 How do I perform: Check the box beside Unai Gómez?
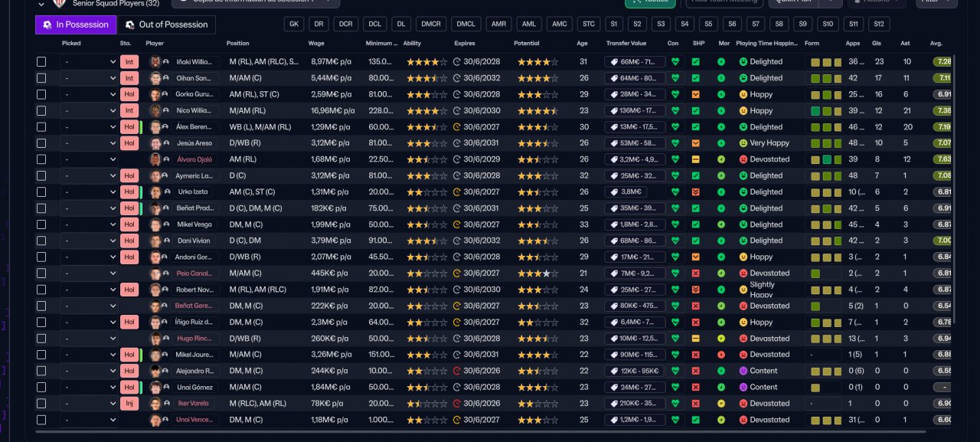41,387
